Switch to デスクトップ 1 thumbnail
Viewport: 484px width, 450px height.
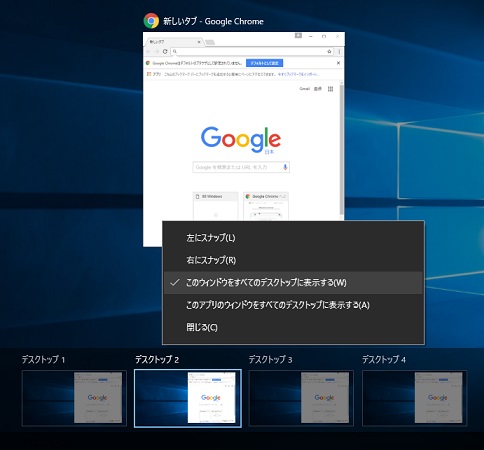[x=74, y=398]
